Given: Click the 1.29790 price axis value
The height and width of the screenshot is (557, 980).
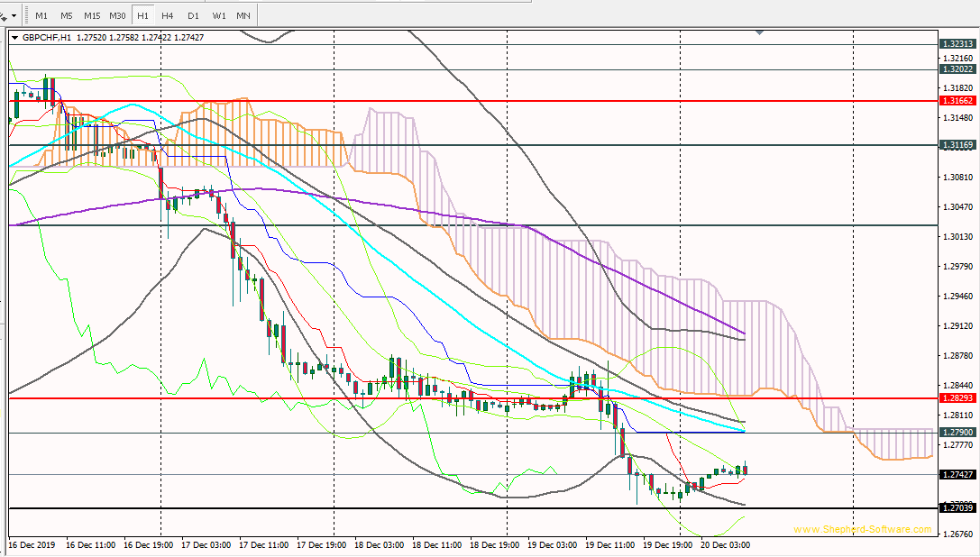Looking at the screenshot, I should pyautogui.click(x=958, y=266).
